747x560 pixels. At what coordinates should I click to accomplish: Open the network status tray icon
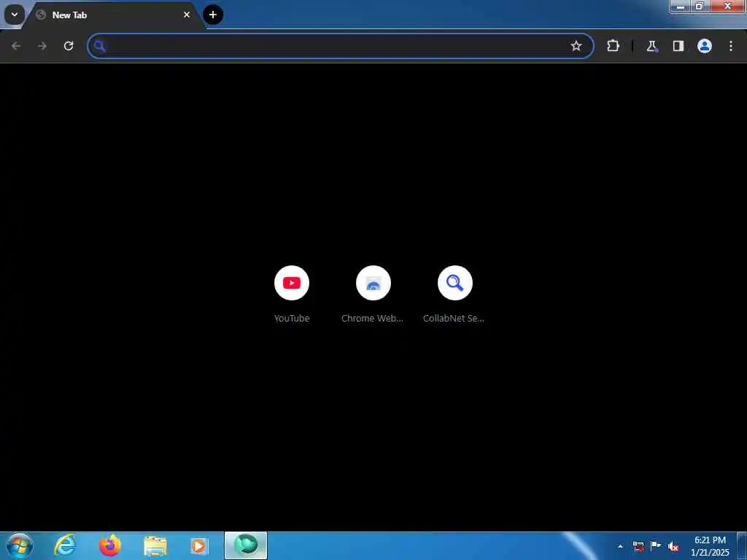tap(638, 546)
